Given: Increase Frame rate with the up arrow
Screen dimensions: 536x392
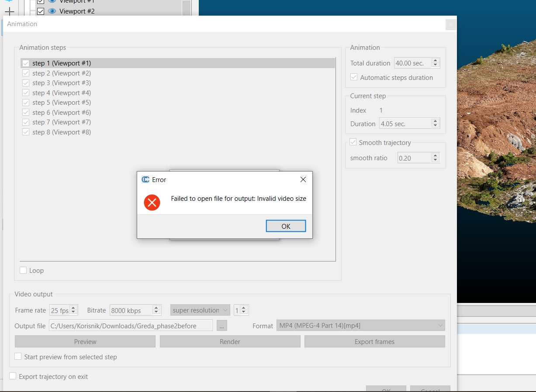Looking at the screenshot, I should coord(73,308).
